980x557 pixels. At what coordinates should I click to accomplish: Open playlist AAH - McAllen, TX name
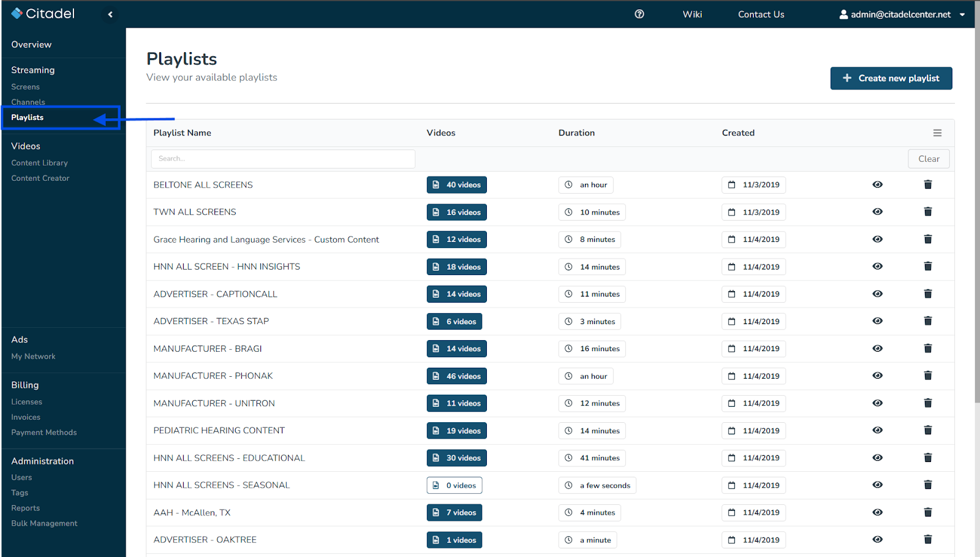[192, 512]
